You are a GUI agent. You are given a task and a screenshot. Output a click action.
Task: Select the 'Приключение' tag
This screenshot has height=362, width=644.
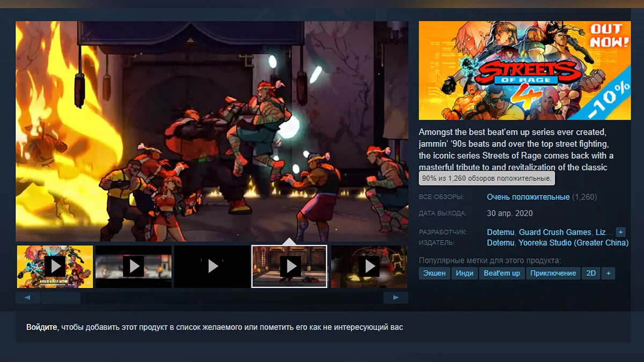coord(553,273)
